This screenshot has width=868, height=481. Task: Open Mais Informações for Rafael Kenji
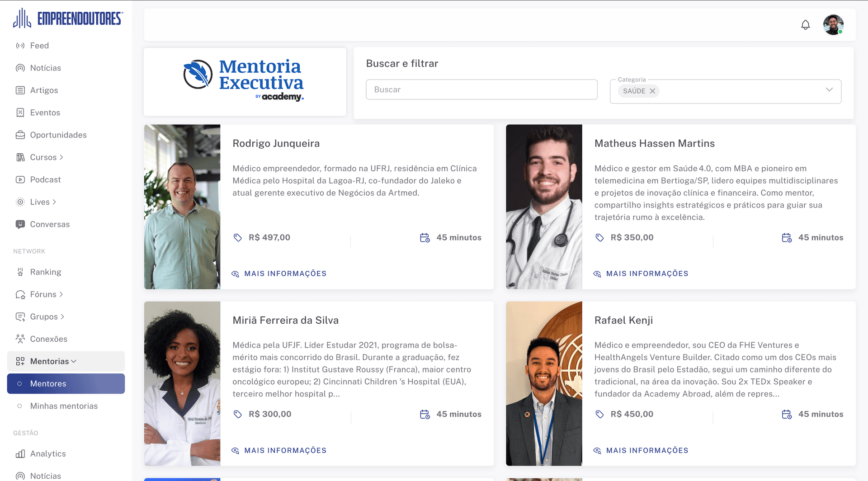pyautogui.click(x=646, y=450)
